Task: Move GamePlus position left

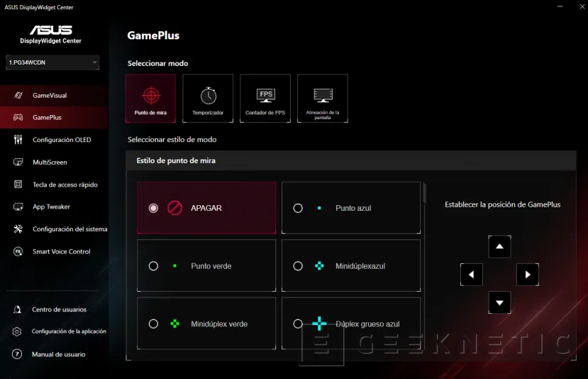Action: pos(472,275)
